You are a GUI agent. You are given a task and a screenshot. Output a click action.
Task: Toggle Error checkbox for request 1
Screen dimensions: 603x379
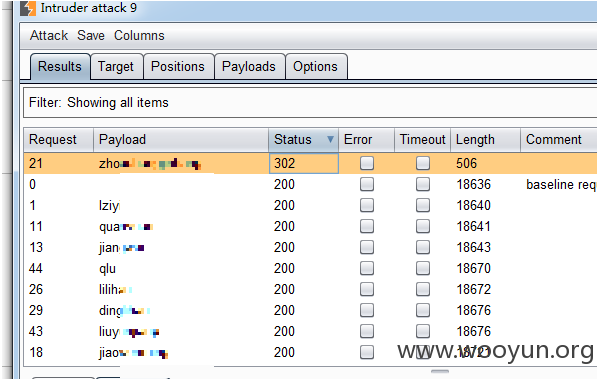367,205
